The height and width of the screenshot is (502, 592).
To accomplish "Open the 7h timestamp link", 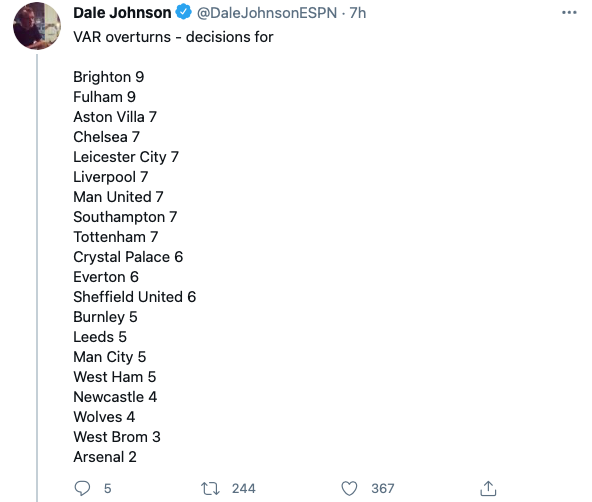I will [358, 13].
